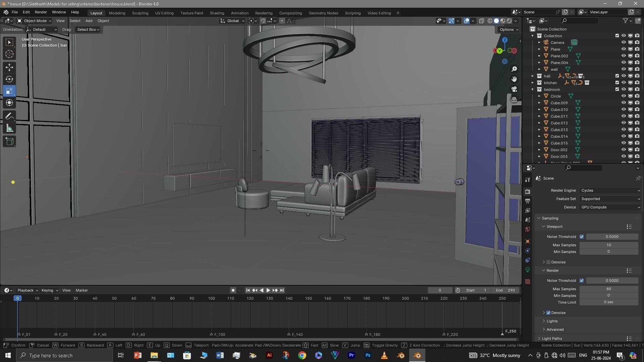Collapse the bedroom collection
Image resolution: width=644 pixels, height=362 pixels.
(x=533, y=89)
